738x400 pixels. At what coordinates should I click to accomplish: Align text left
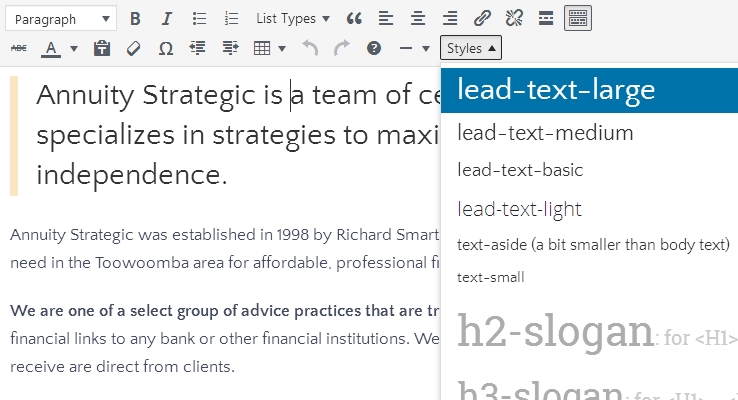386,19
